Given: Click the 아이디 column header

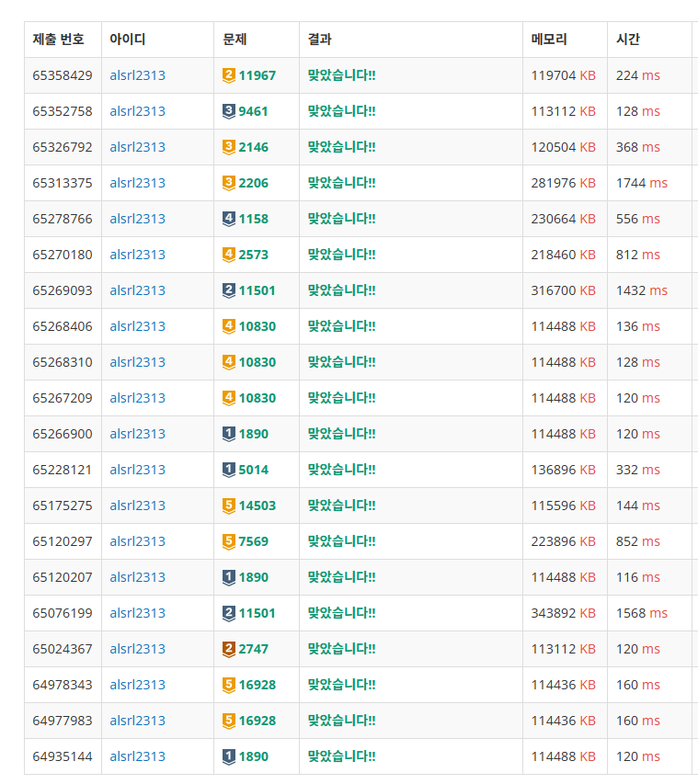Looking at the screenshot, I should [128, 40].
